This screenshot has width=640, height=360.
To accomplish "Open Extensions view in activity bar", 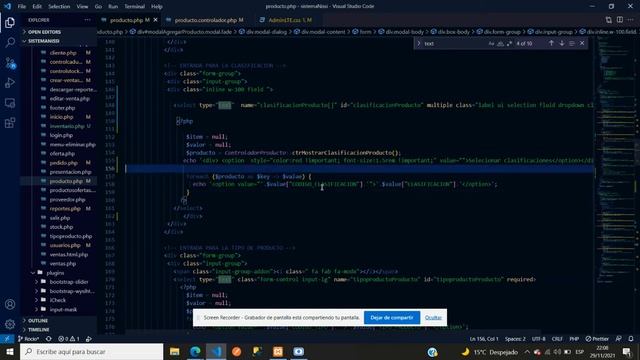I will coord(10,123).
